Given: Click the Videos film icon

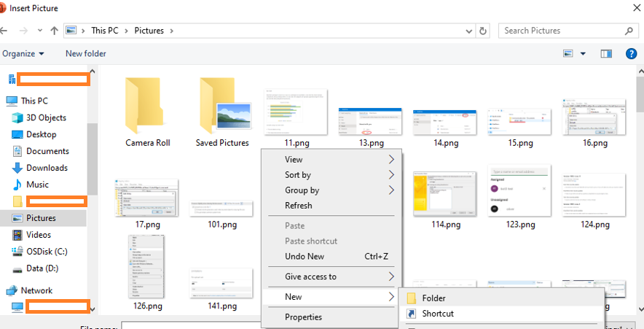Looking at the screenshot, I should (x=17, y=235).
